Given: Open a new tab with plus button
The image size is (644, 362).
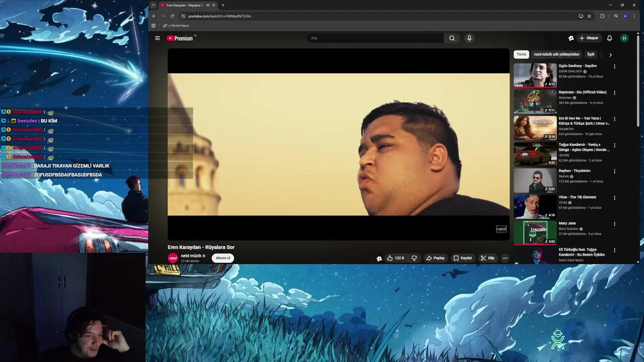Looking at the screenshot, I should [223, 5].
